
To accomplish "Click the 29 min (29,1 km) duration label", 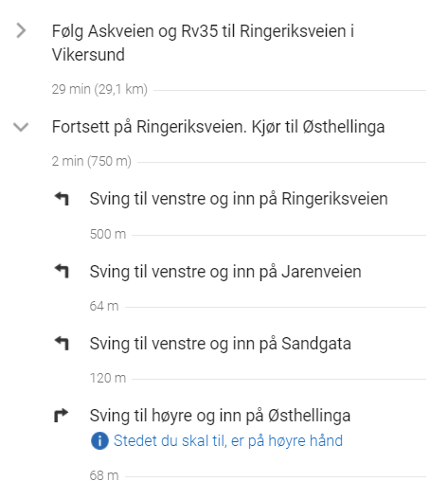I will 99,89.
